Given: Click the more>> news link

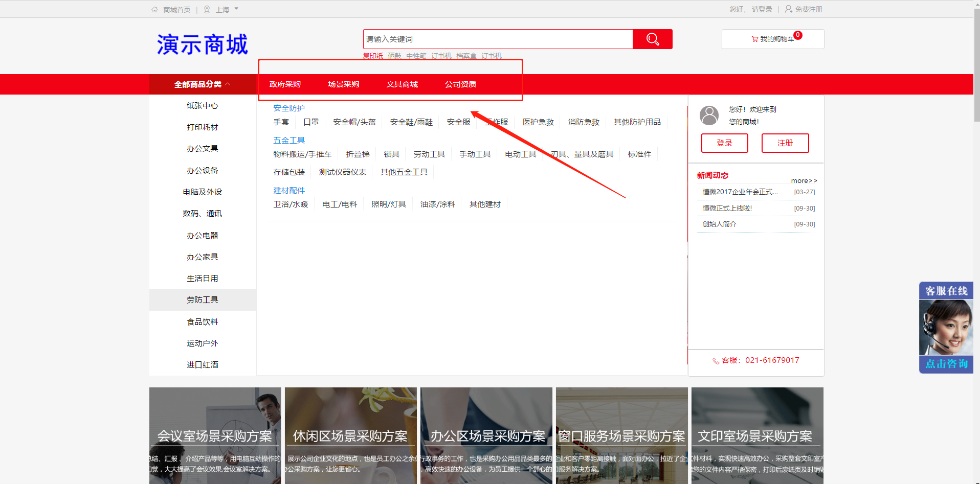Looking at the screenshot, I should coord(804,180).
